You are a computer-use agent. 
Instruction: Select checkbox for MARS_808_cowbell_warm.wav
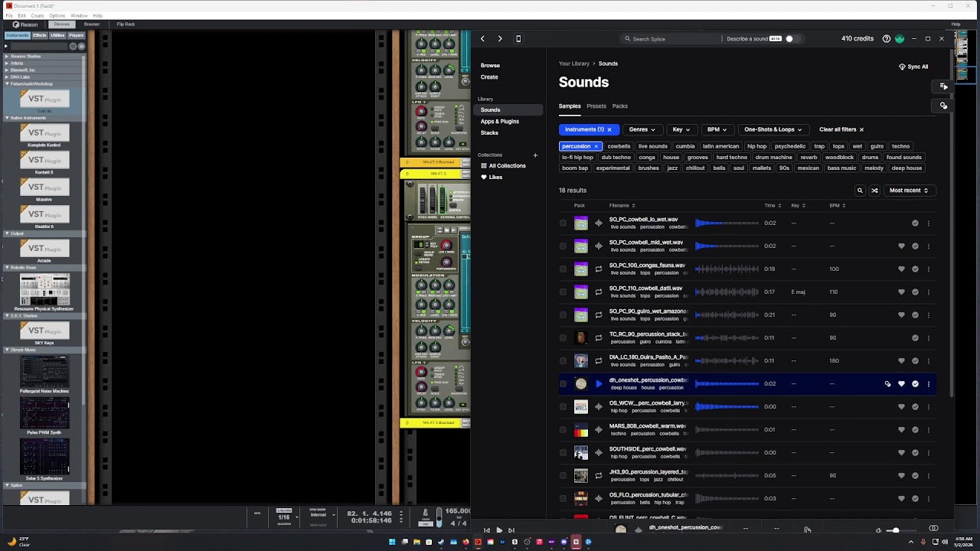[x=563, y=430]
